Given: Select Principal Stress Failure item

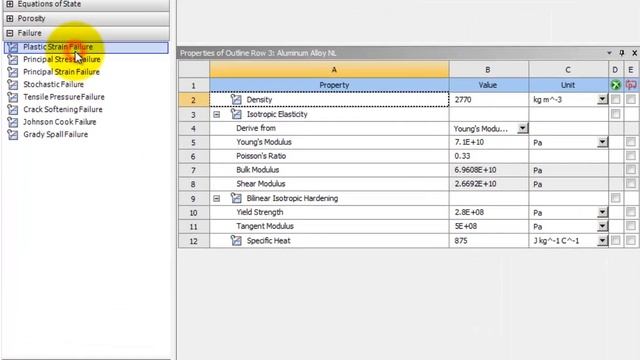Looking at the screenshot, I should [62, 60].
